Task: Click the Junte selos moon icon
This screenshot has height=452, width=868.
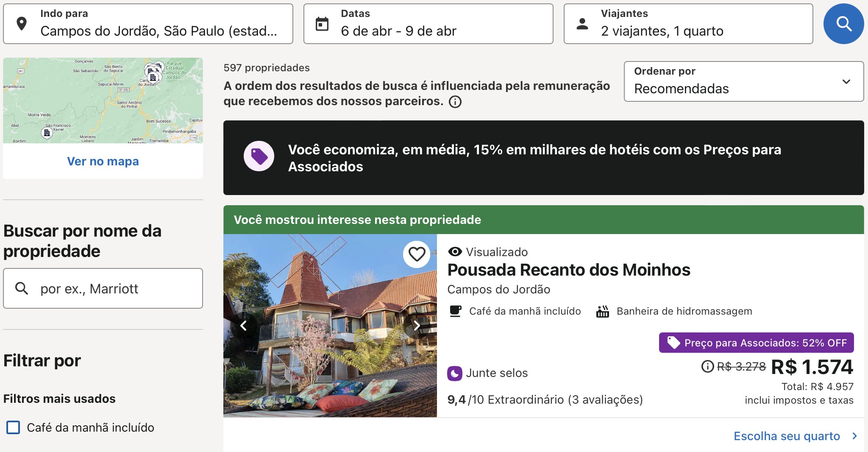Action: tap(455, 373)
